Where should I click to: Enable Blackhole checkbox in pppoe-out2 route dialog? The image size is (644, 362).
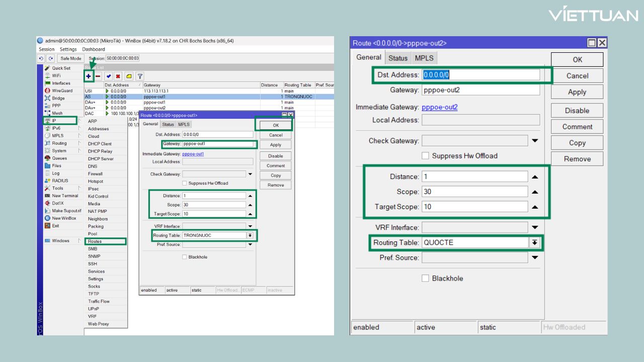pyautogui.click(x=425, y=278)
